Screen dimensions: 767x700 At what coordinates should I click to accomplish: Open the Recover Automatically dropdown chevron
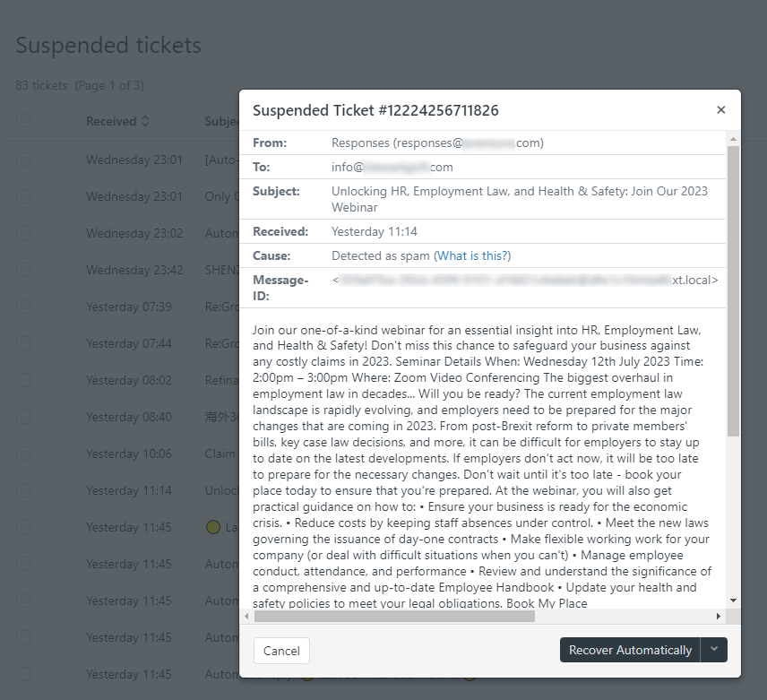(713, 650)
